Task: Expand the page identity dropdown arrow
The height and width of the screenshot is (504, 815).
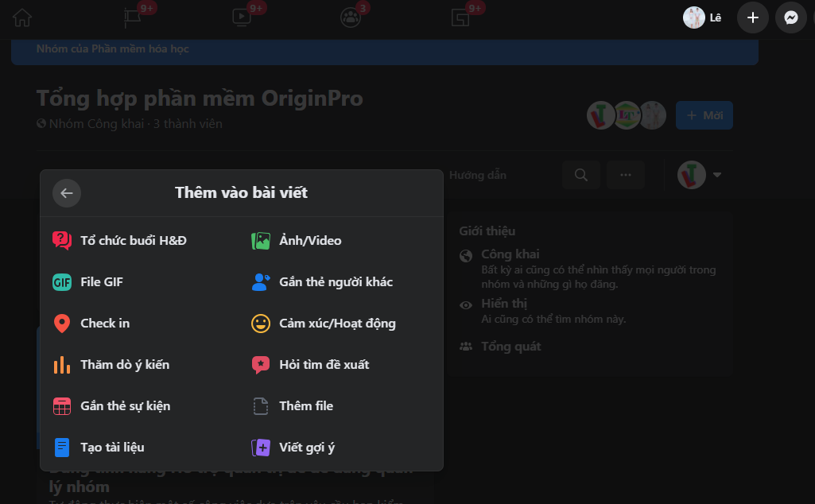Action: 717,175
